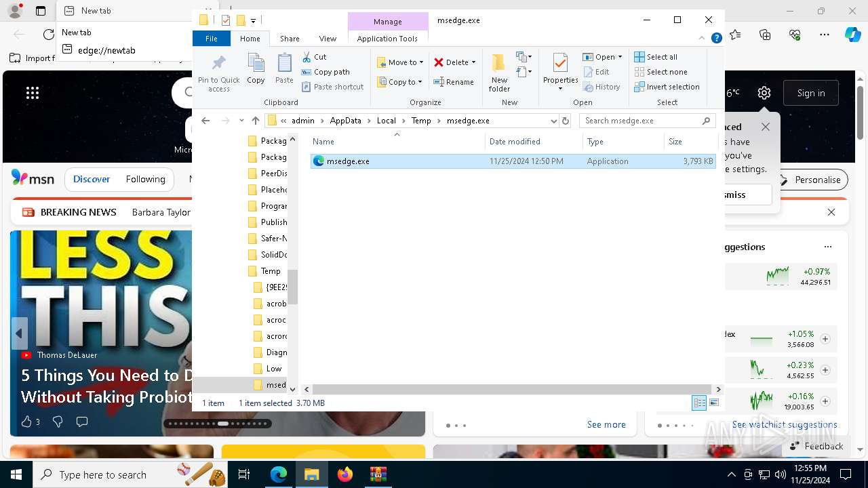
Task: Switch to large thumbnails view icon
Action: pyautogui.click(x=713, y=403)
